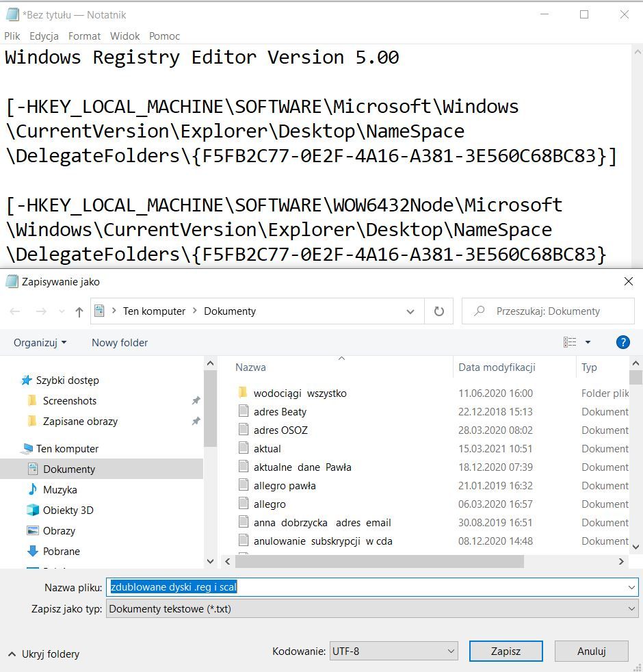Create a folder with Nowy folder

(x=119, y=342)
